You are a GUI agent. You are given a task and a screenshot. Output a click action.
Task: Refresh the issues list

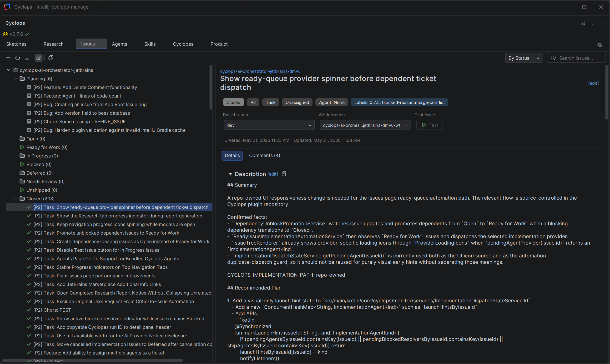coord(17,58)
